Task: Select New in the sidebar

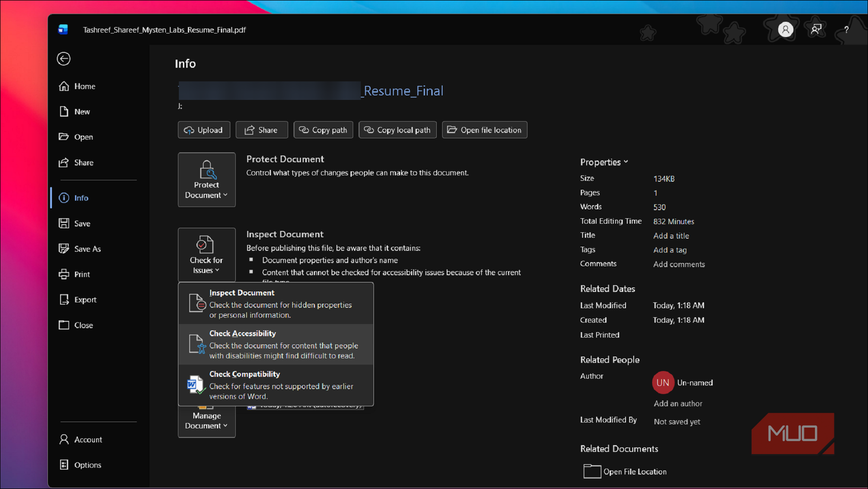Action: tap(74, 112)
